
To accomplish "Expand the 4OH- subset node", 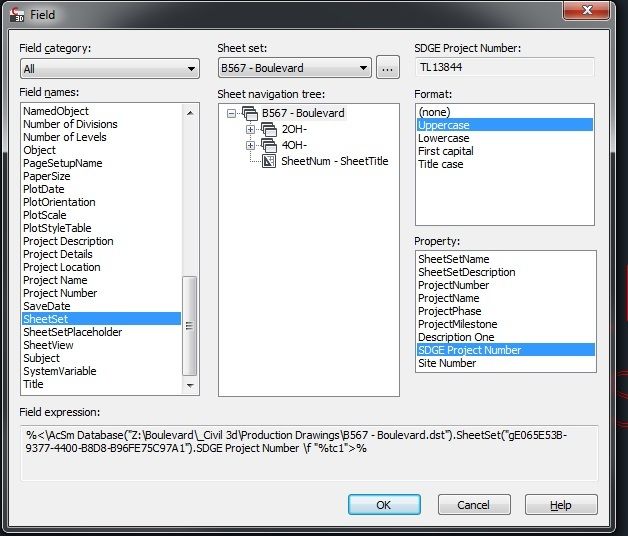I will tap(250, 145).
